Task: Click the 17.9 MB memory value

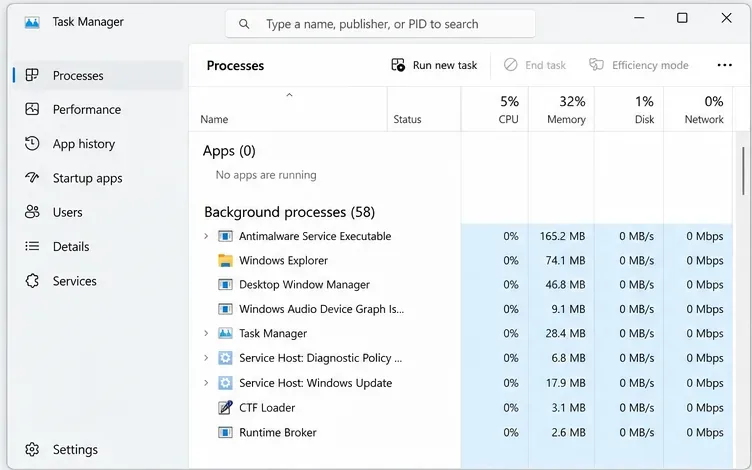Action: coord(565,383)
